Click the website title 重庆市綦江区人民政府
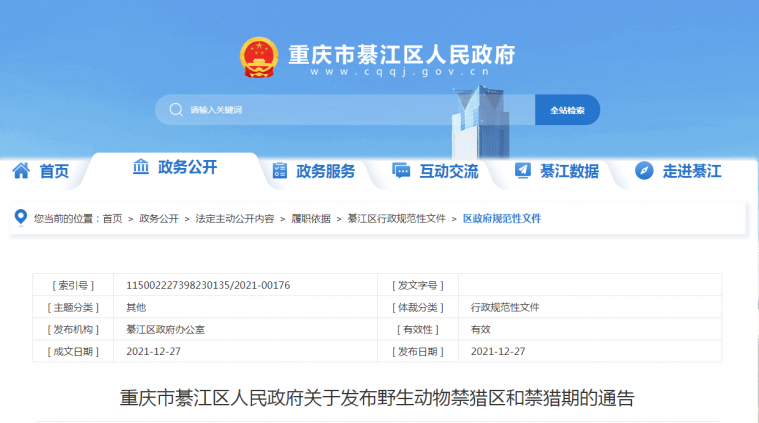This screenshot has height=423, width=759. [x=401, y=53]
